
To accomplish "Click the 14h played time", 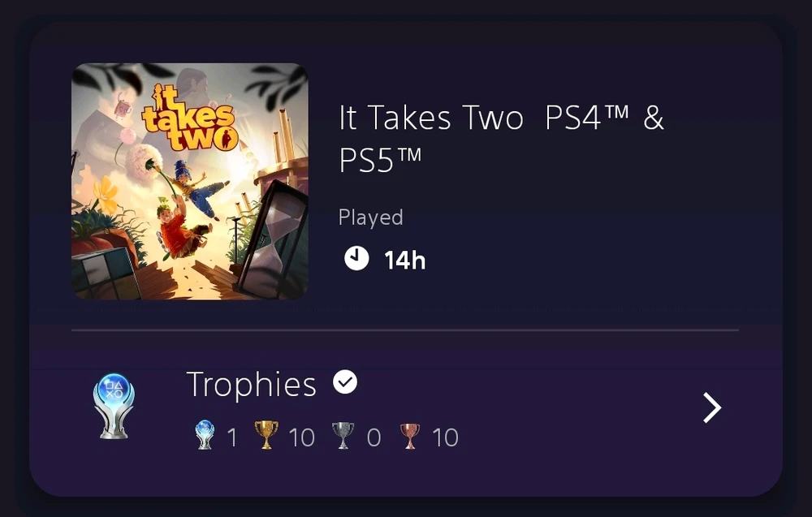I will 404,260.
